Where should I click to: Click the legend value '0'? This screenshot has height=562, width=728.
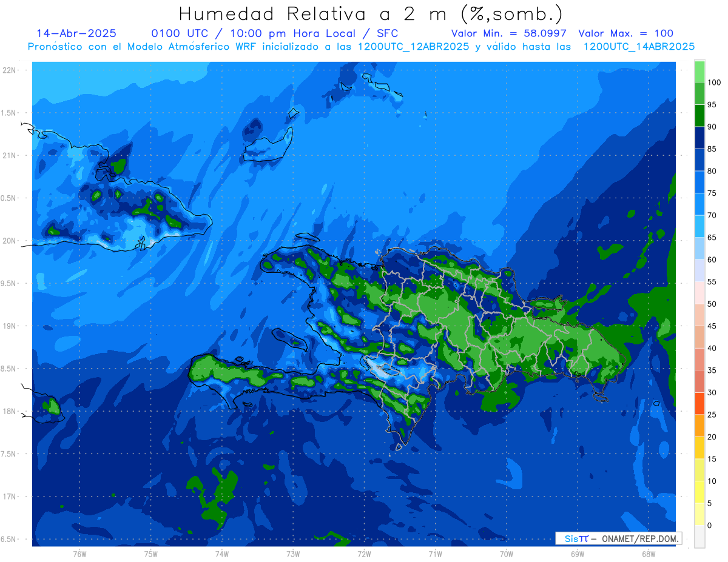710,525
